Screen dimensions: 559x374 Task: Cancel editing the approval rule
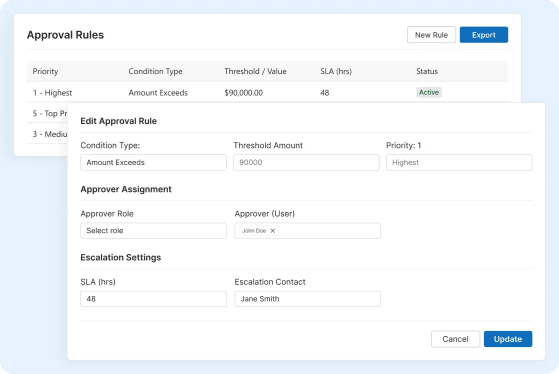click(455, 339)
